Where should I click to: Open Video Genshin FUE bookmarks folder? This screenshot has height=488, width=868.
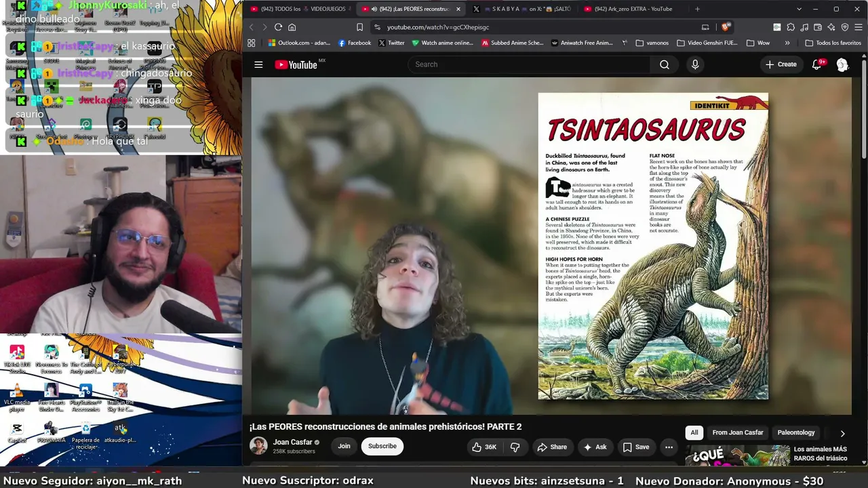tap(707, 43)
